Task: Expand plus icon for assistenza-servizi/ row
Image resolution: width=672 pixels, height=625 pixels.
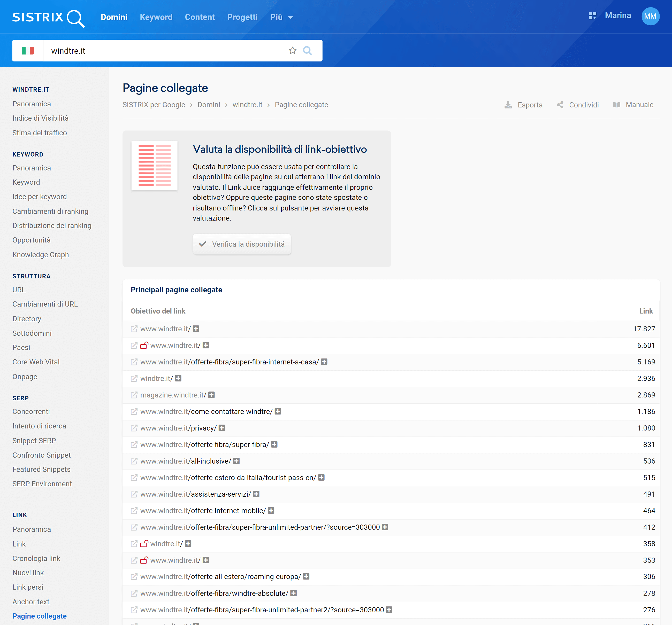Action: [256, 494]
